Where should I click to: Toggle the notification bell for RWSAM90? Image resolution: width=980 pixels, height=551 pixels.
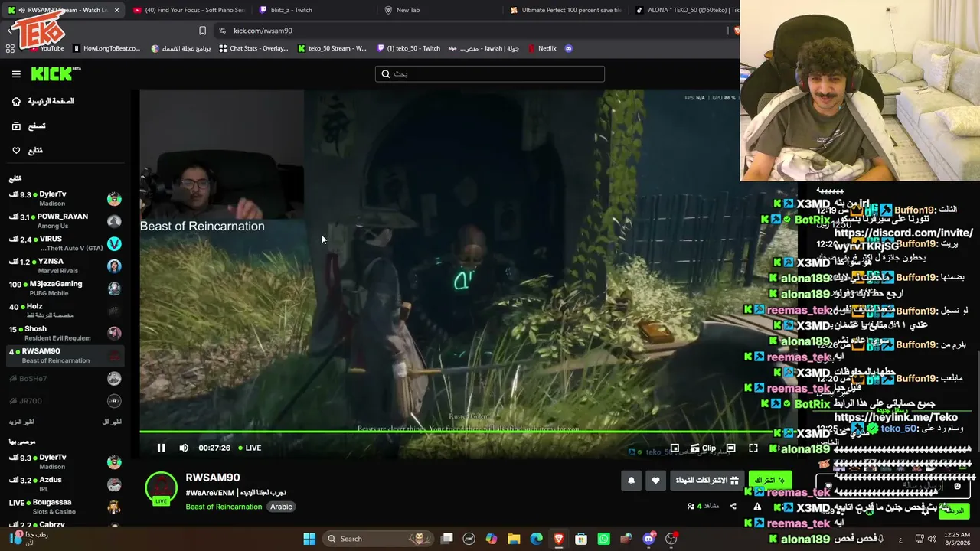coord(631,481)
